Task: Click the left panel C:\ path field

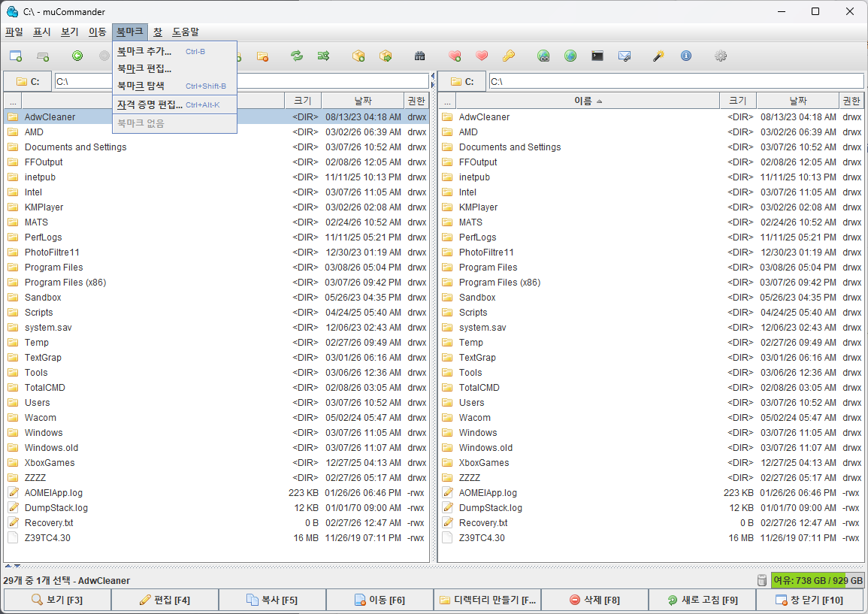Action: pyautogui.click(x=242, y=81)
